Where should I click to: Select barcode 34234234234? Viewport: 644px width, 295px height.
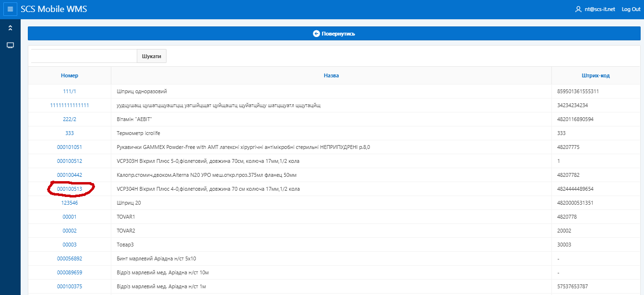573,105
